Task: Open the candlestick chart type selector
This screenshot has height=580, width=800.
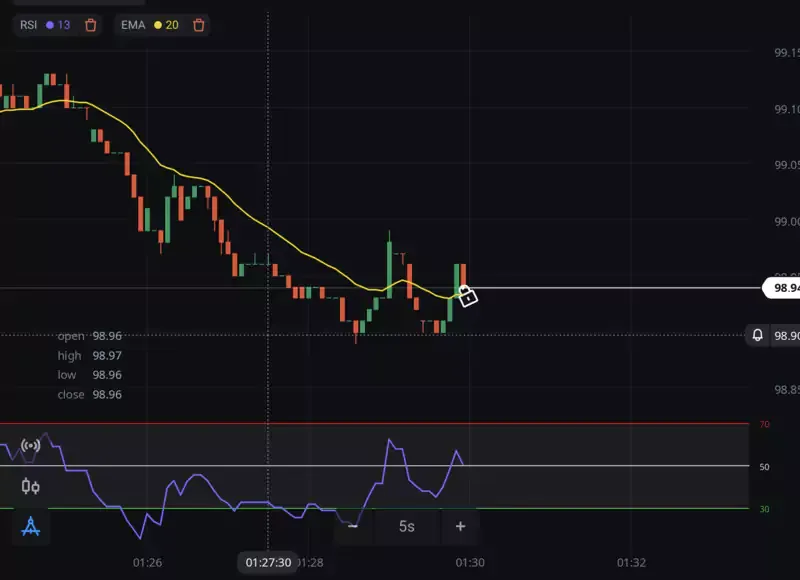Action: tap(31, 487)
